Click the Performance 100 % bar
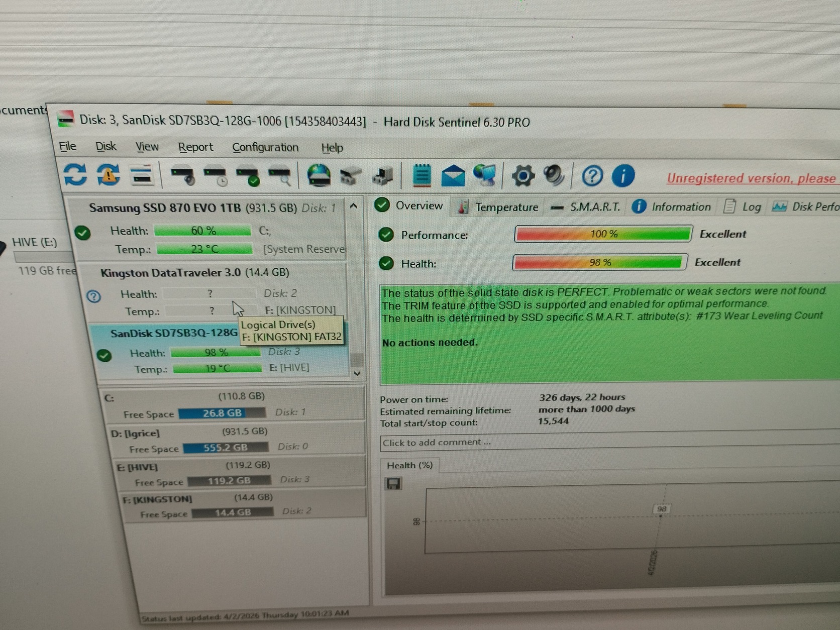840x630 pixels. 603,234
